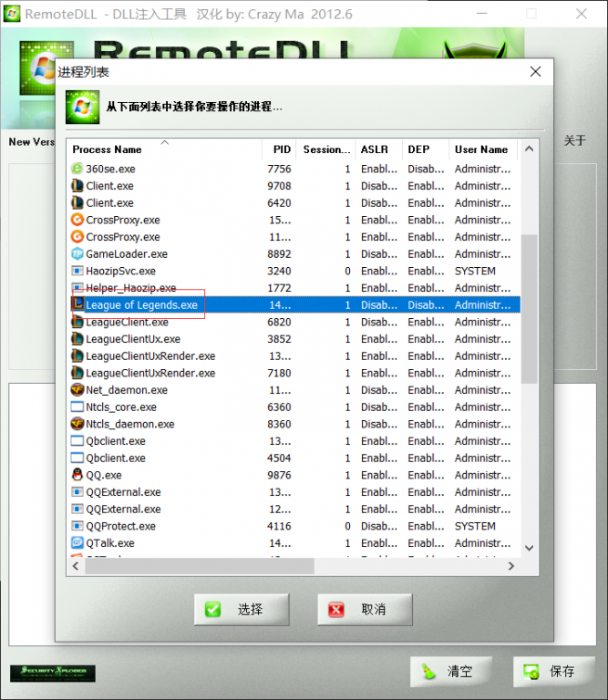Screen dimensions: 608x700
Task: Confirm selection with the 选择 button
Action: [242, 610]
